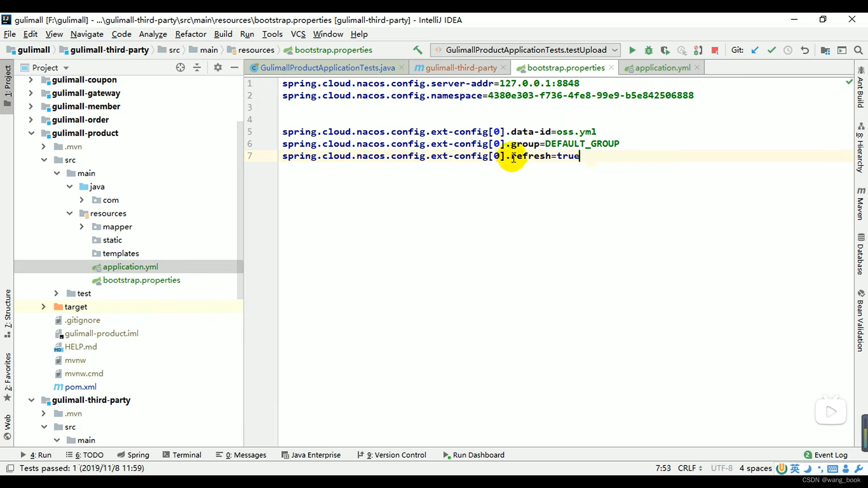
Task: Click the Build project hammer icon
Action: click(417, 50)
